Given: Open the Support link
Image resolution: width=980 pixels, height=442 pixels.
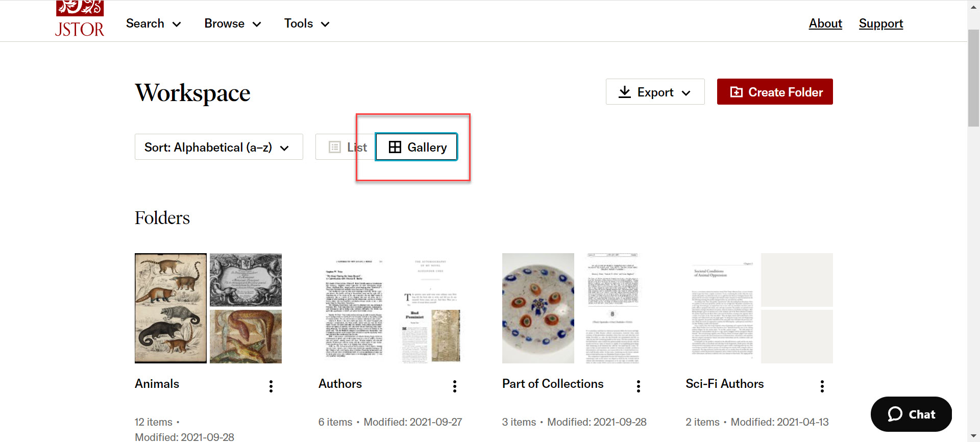Looking at the screenshot, I should (x=881, y=23).
